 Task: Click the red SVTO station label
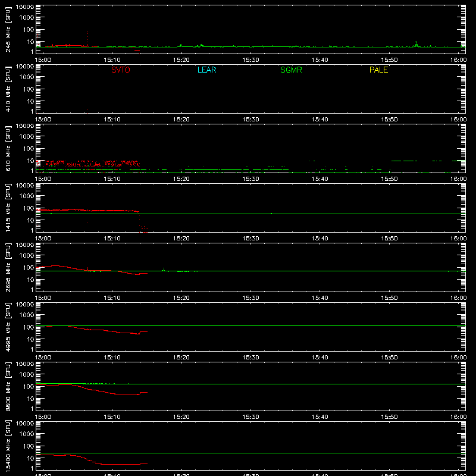121,70
